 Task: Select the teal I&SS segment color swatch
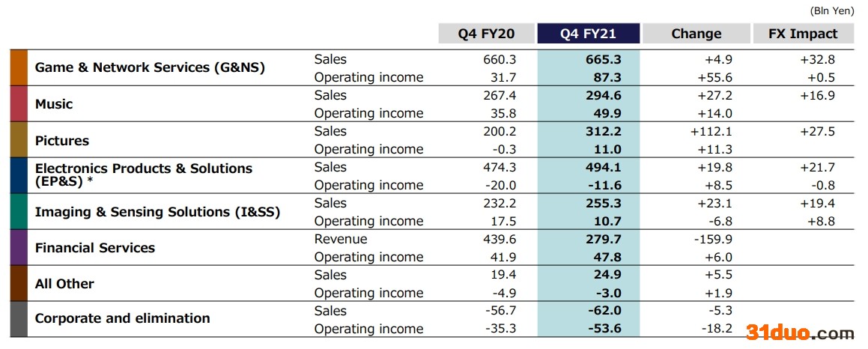[x=19, y=211]
